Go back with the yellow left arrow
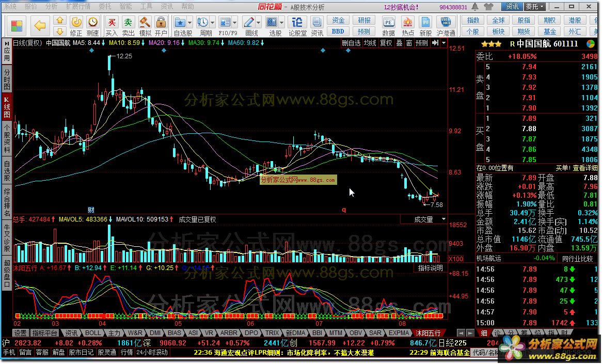Viewport: 602px width, 364px height. click(x=40, y=26)
